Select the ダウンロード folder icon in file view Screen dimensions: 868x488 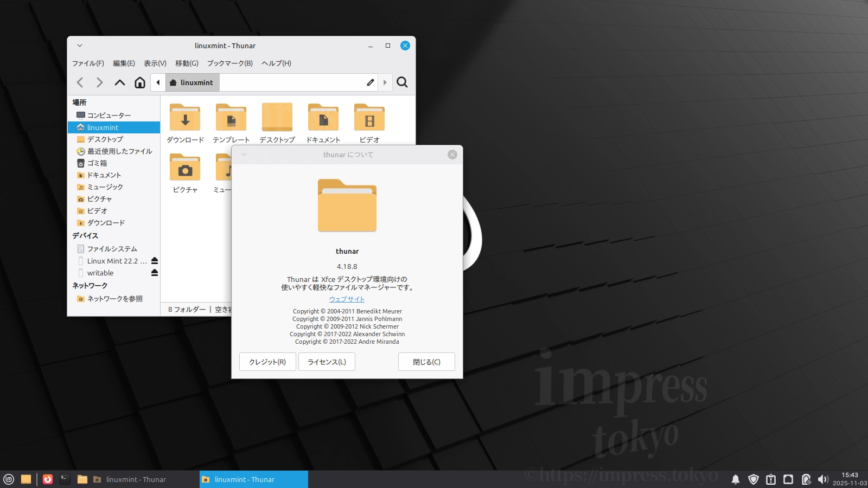click(x=185, y=117)
